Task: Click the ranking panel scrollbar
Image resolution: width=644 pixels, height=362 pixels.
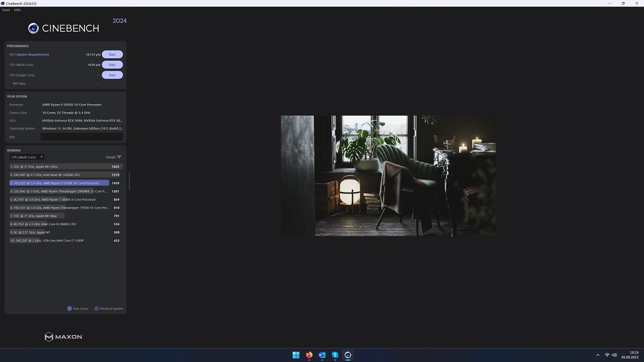Action: 129,181
